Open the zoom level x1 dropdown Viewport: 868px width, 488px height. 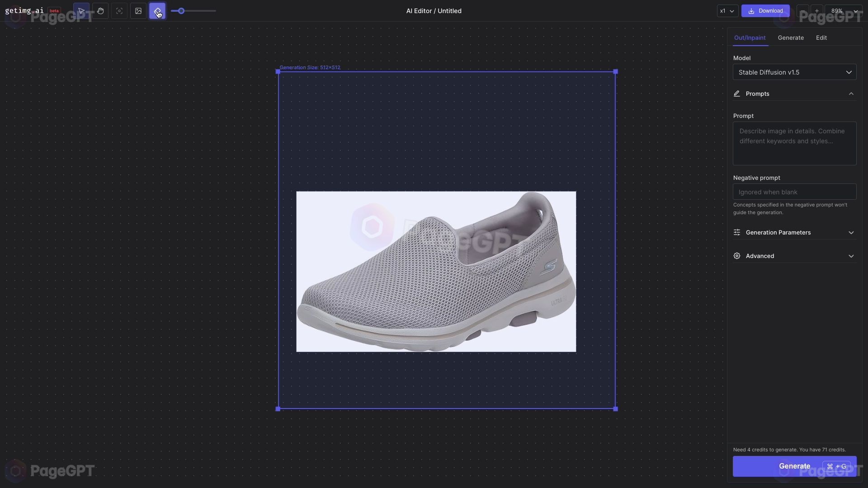pos(726,10)
